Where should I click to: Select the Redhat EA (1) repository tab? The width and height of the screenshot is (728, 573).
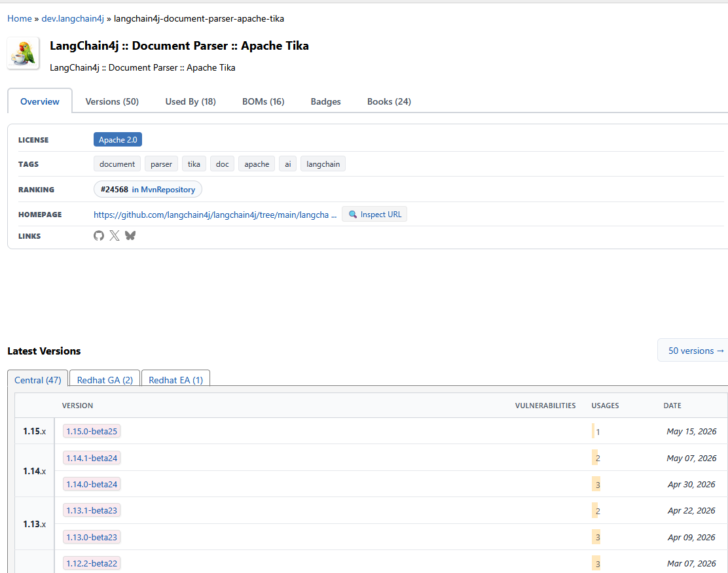[175, 380]
